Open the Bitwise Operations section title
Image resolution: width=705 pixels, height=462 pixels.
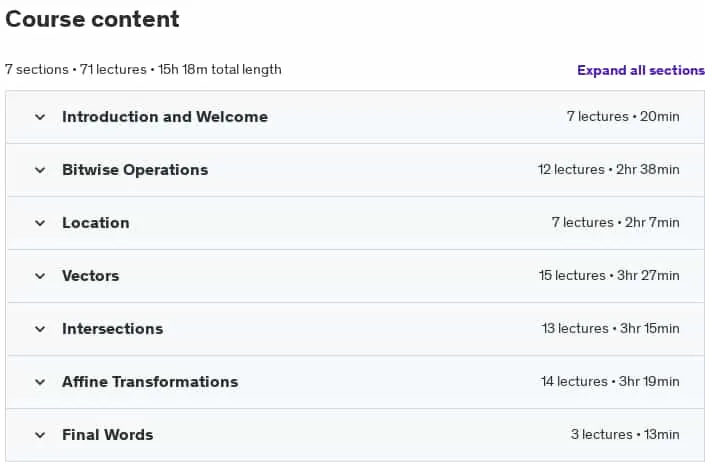(x=135, y=170)
